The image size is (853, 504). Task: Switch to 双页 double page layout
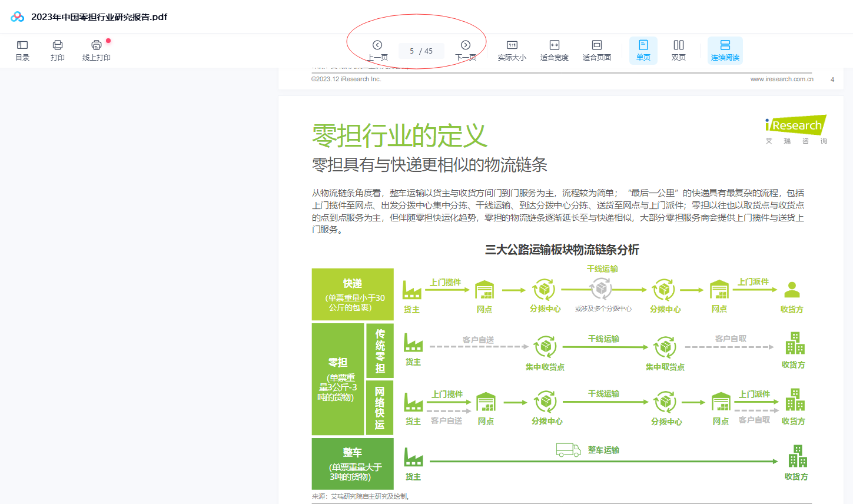(678, 50)
